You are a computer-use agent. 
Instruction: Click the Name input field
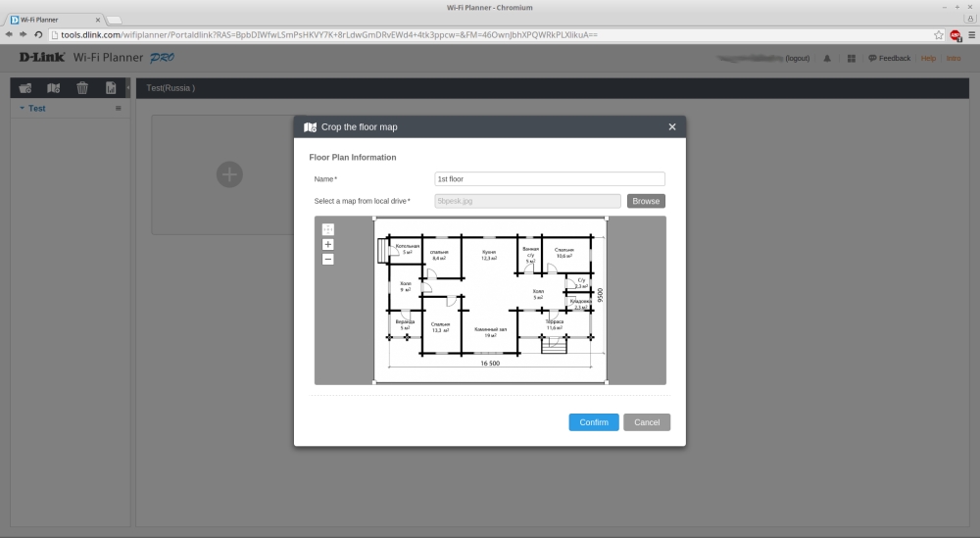tap(550, 179)
